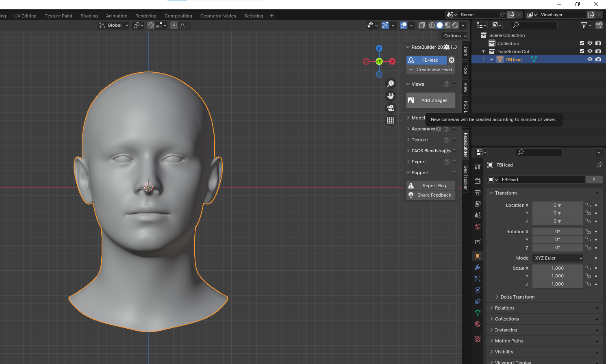Toggle camera view with the camera icon
Screen dimensions: 606x364
391,108
